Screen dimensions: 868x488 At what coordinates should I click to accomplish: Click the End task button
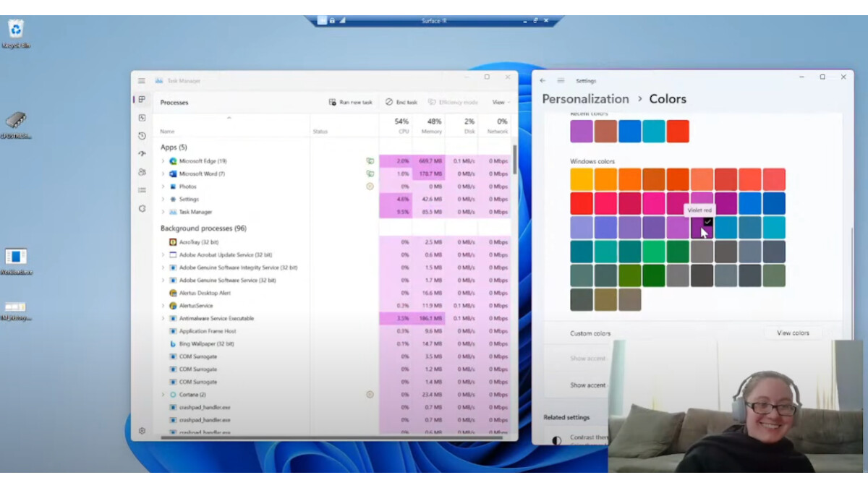401,103
